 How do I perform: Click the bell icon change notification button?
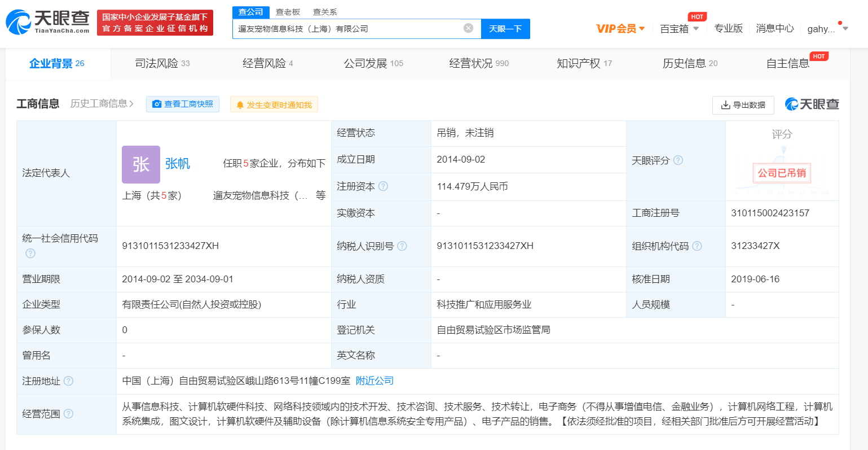pyautogui.click(x=274, y=104)
